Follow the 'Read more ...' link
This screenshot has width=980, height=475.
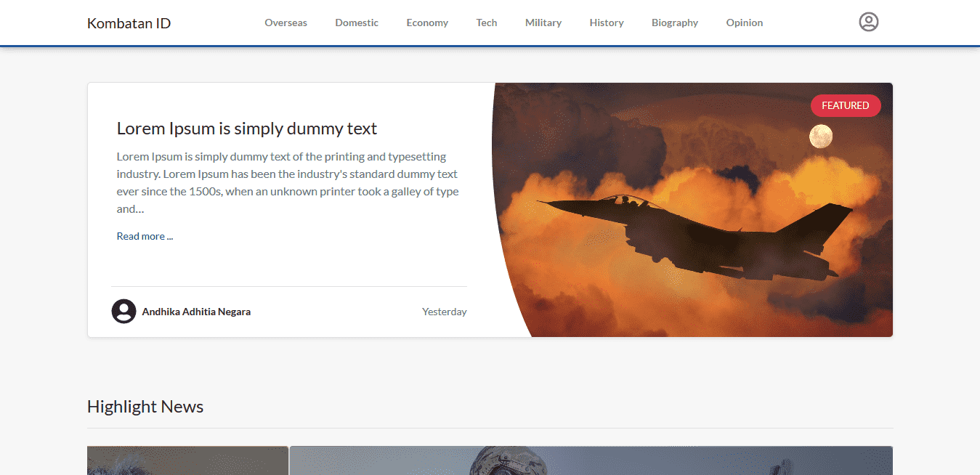tap(145, 236)
